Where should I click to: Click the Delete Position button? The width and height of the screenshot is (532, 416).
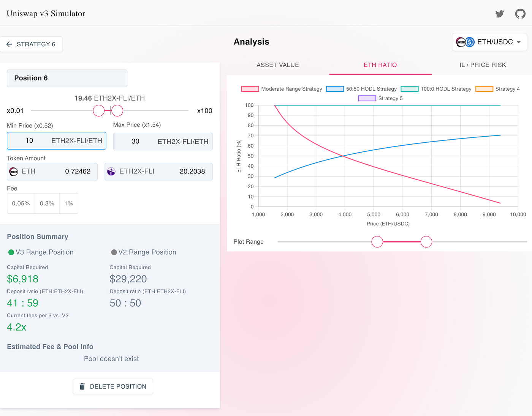[x=113, y=386]
